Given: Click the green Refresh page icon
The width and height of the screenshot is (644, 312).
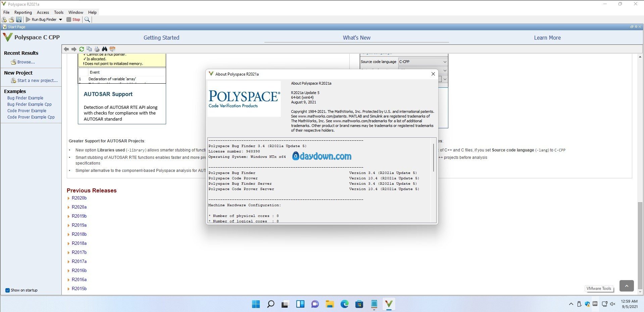Looking at the screenshot, I should (82, 49).
